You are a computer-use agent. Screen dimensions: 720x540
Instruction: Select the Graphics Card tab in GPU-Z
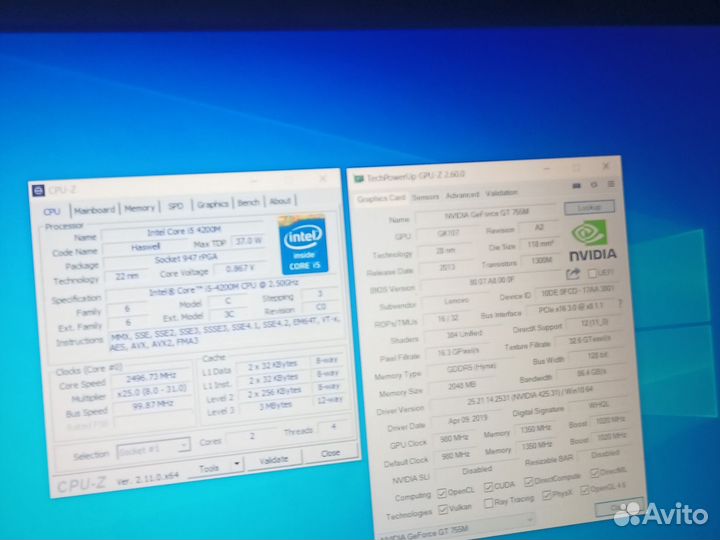tap(381, 198)
